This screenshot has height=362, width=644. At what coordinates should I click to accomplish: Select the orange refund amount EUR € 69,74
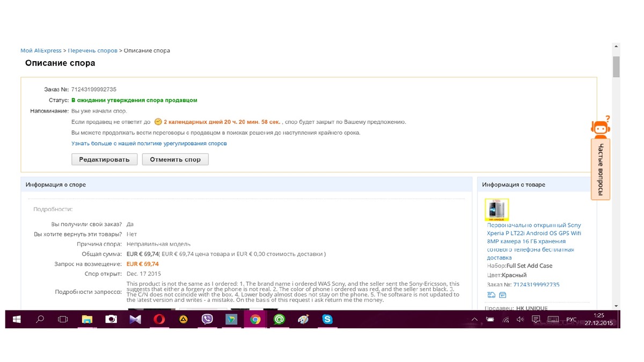point(143,264)
